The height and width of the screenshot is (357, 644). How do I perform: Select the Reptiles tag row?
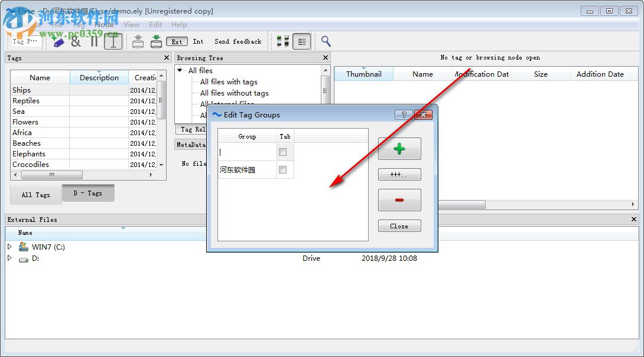click(x=84, y=100)
